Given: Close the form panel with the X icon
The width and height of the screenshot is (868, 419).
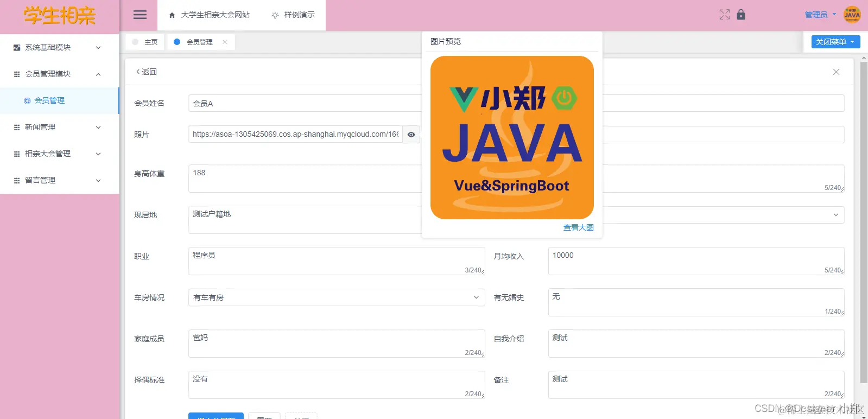Looking at the screenshot, I should 836,72.
